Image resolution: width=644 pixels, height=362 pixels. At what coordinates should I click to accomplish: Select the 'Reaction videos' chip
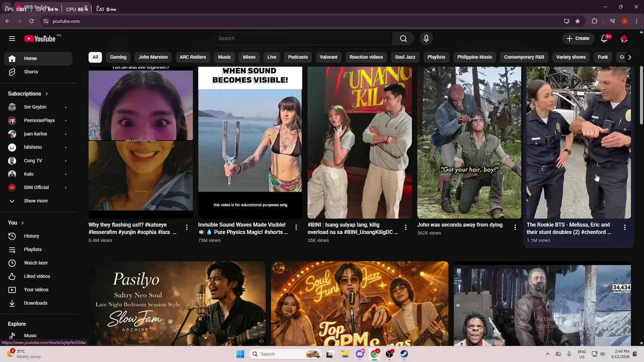(x=366, y=57)
